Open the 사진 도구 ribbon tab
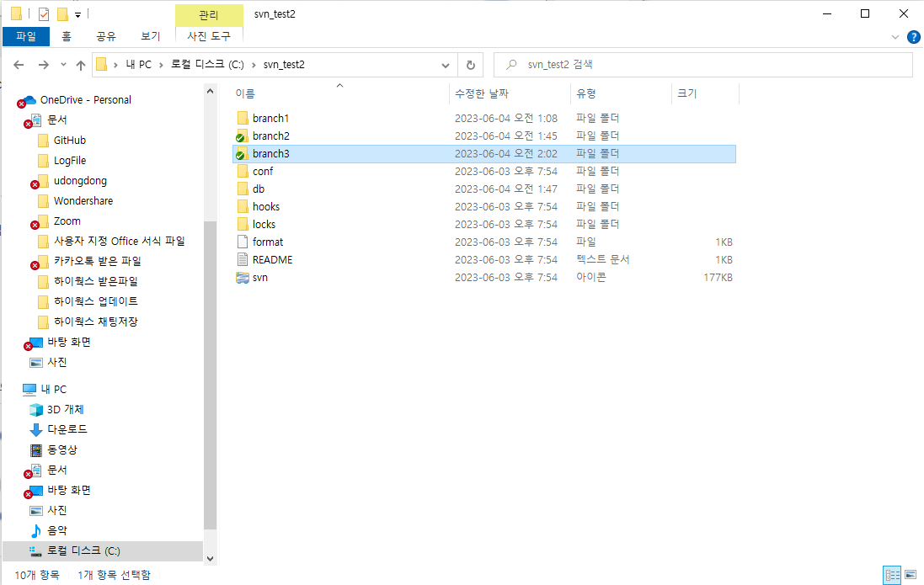 point(209,36)
